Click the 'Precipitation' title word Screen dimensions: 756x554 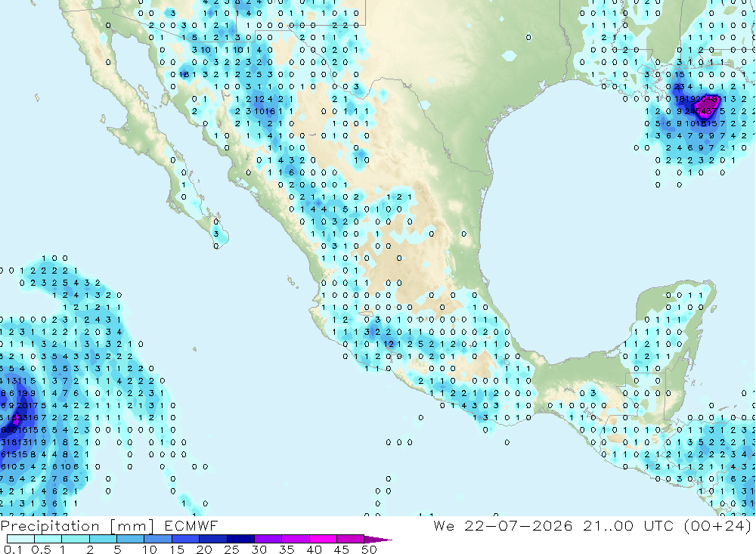pos(50,526)
